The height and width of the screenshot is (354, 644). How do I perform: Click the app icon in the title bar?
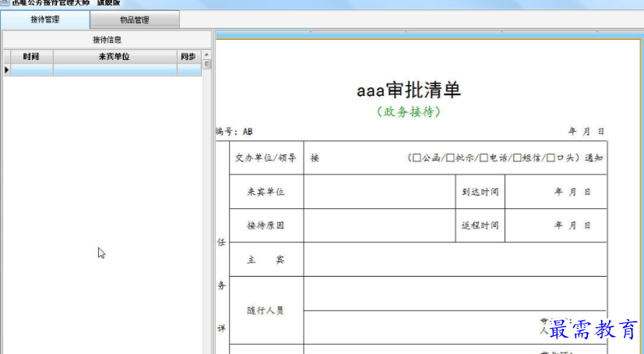5,2
